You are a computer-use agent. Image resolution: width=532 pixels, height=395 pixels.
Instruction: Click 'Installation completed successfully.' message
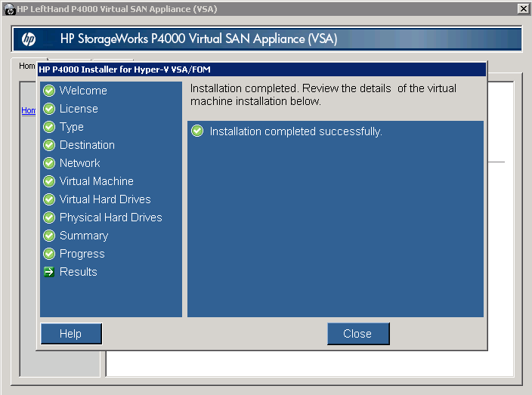coord(296,131)
